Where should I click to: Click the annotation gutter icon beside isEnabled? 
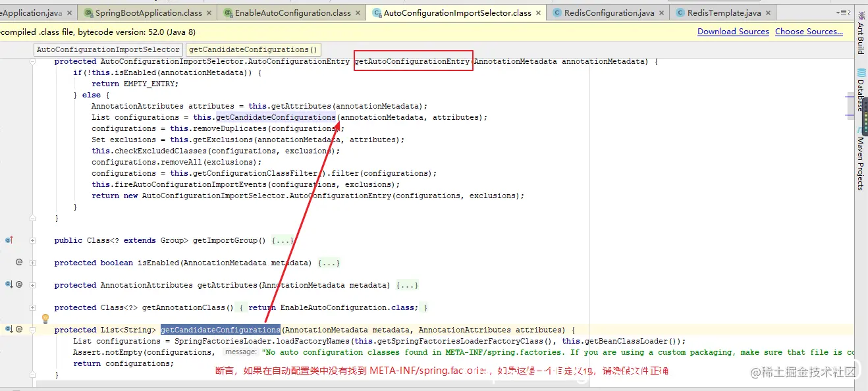coord(19,262)
